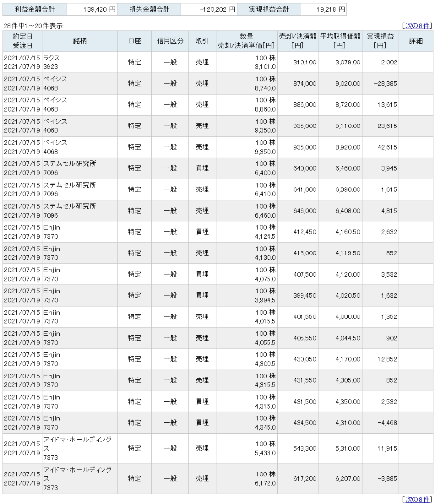Click the 12,852 realized profit cell
This screenshot has height=504, width=435.
380,359
